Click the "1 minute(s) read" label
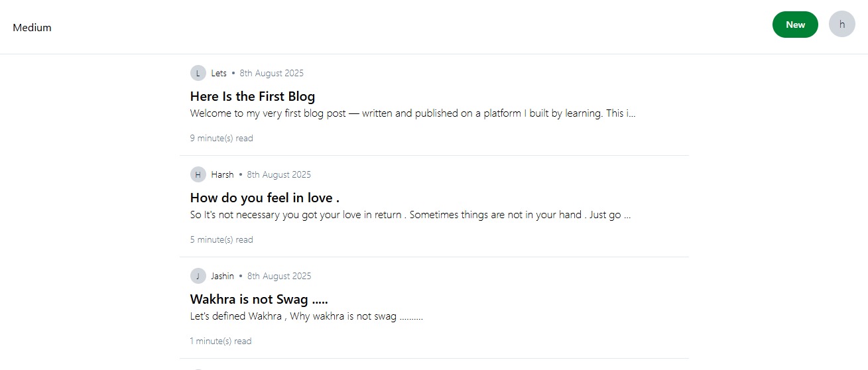This screenshot has width=868, height=370. tap(221, 341)
